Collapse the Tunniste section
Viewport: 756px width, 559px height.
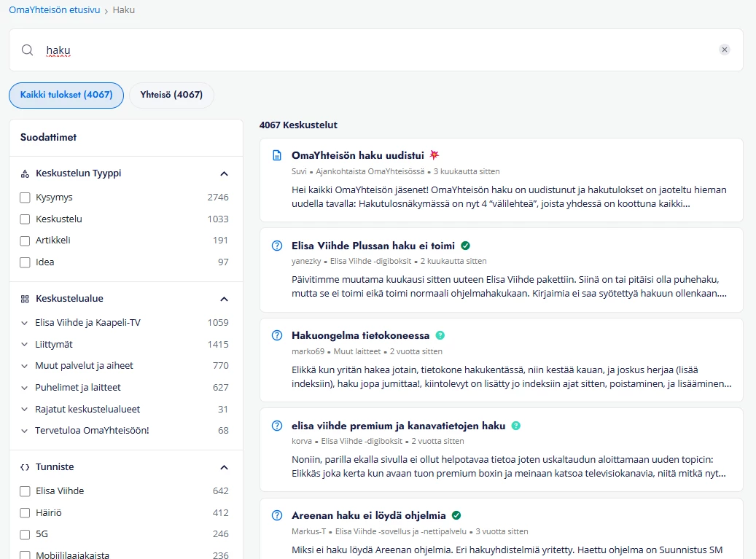(x=225, y=467)
